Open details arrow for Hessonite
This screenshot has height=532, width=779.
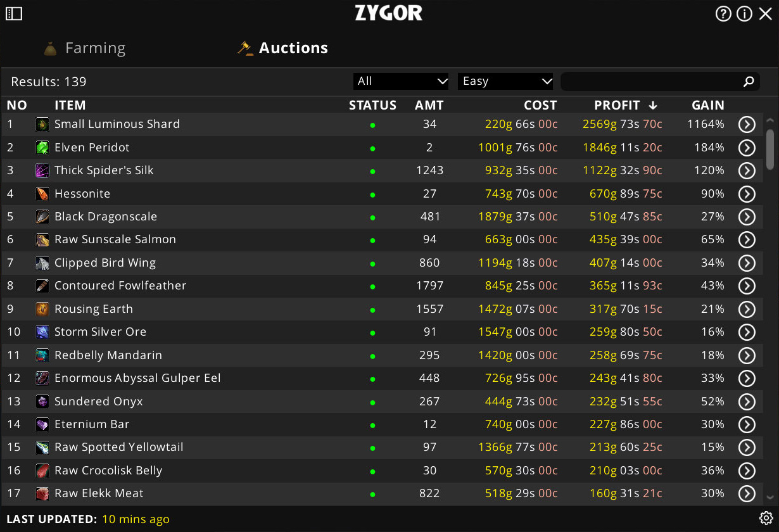(747, 194)
